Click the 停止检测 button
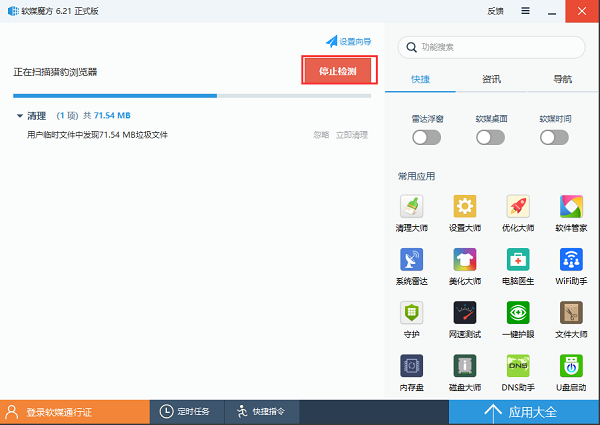Image resolution: width=600 pixels, height=425 pixels. tap(338, 71)
